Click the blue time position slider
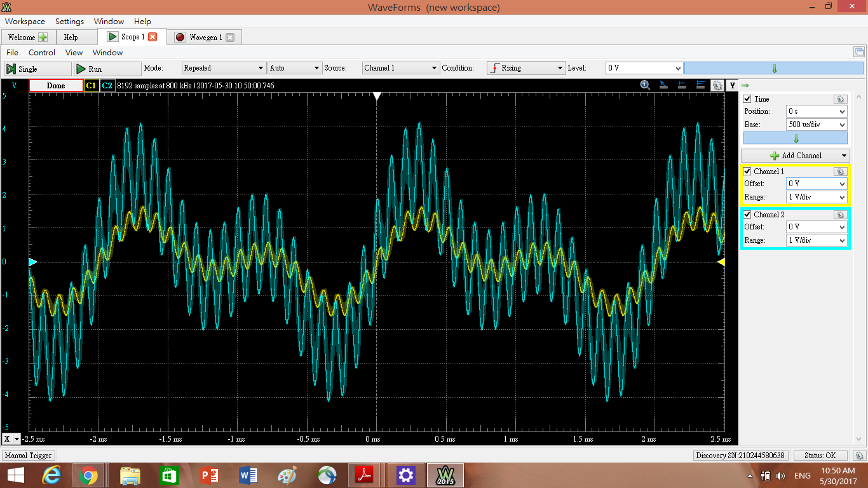The width and height of the screenshot is (868, 488). [x=795, y=138]
